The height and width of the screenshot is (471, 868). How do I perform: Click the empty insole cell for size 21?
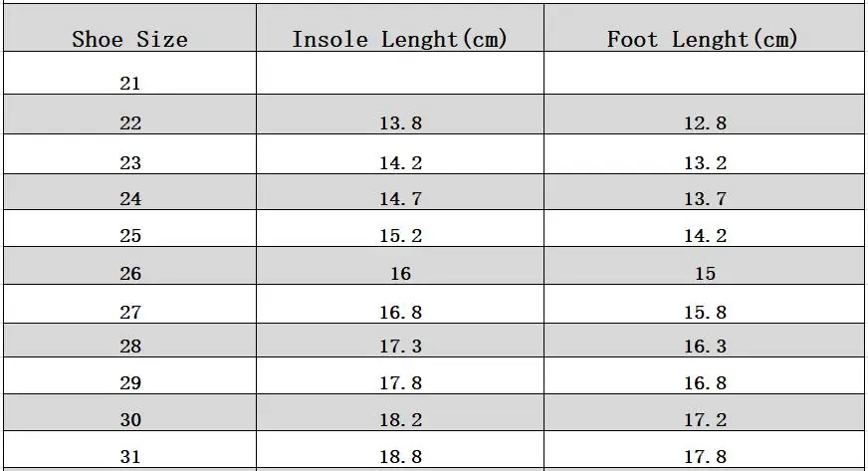tap(399, 74)
